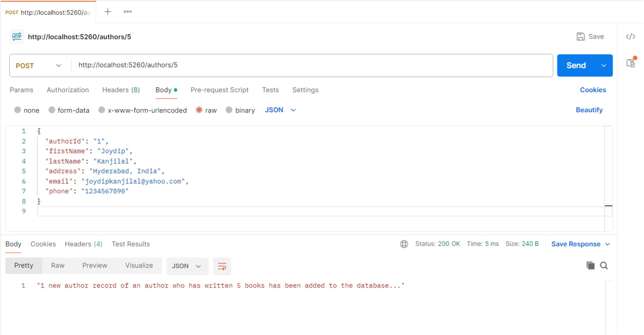The width and height of the screenshot is (644, 335).
Task: Open the JSON body format dropdown
Action: click(x=293, y=110)
